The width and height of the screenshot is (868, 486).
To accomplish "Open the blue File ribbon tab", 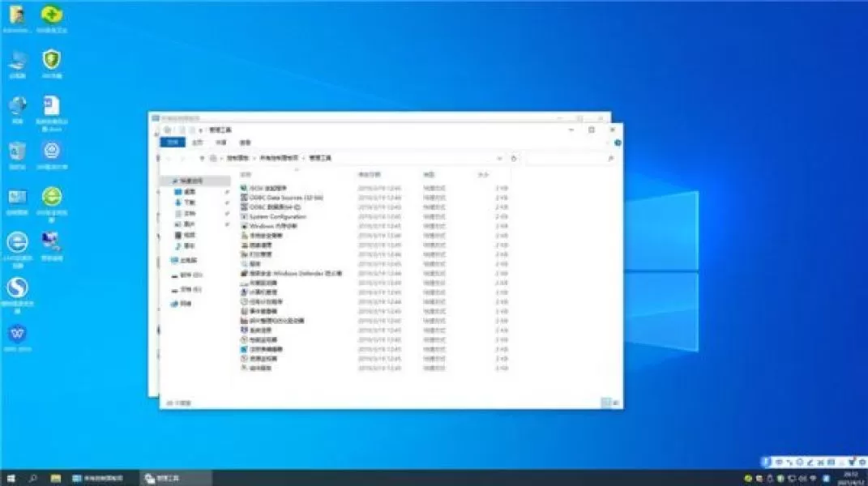I will (x=173, y=143).
